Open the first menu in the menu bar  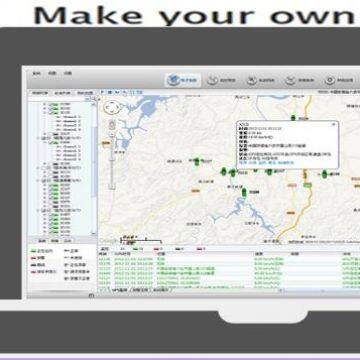pos(37,73)
